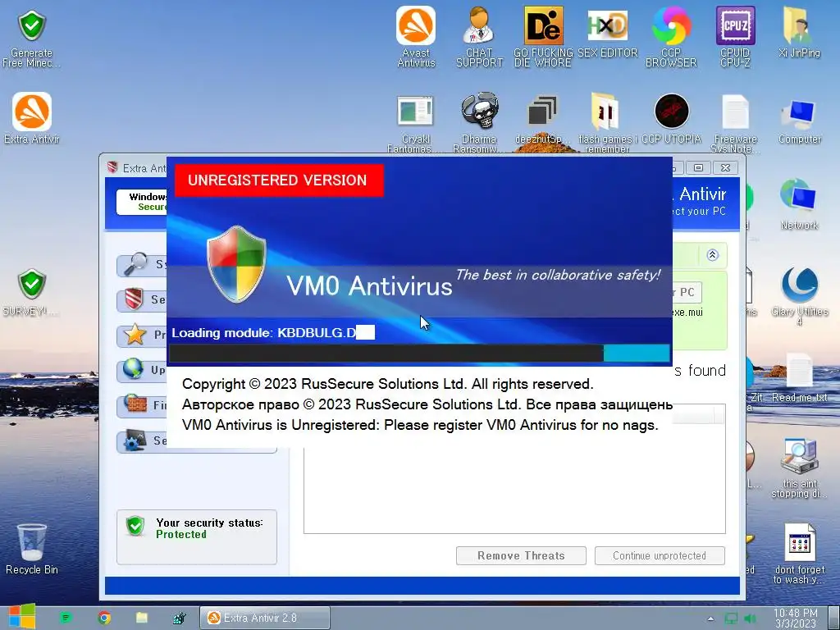Click the firewall brick sidebar button
This screenshot has height=630, width=840.
click(x=142, y=405)
